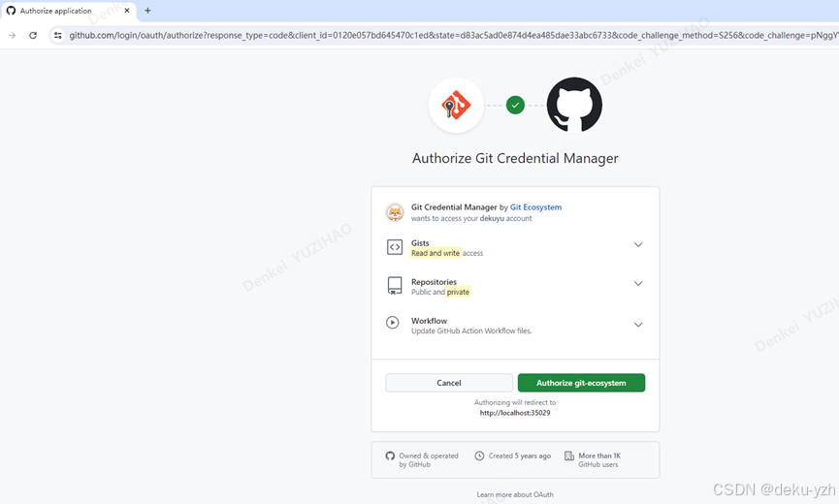The image size is (839, 504).
Task: Expand the Repositories permission details
Action: pos(638,283)
